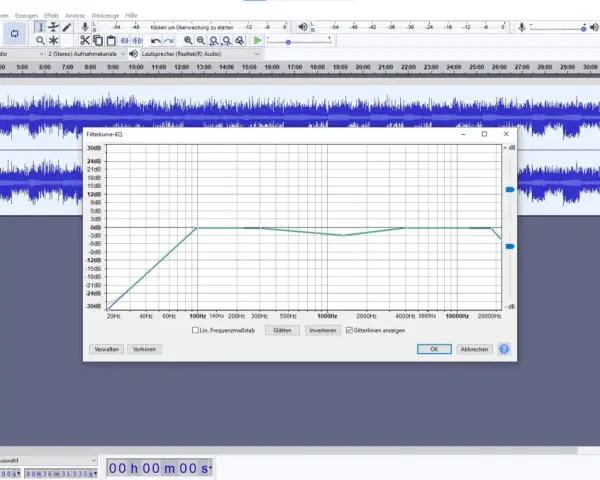Open format arrow of 36m35.535s field
Viewport: 600px width, 480px height.
pos(95,473)
